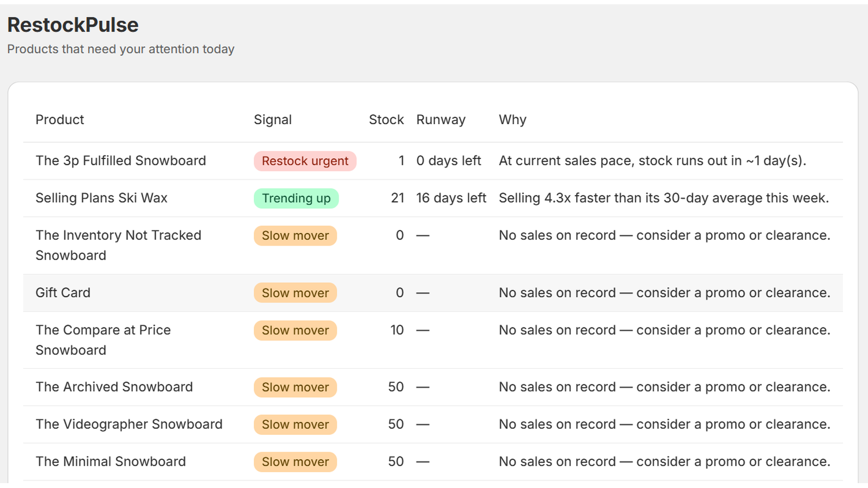Click the Why column header
This screenshot has width=868, height=488.
click(x=513, y=120)
